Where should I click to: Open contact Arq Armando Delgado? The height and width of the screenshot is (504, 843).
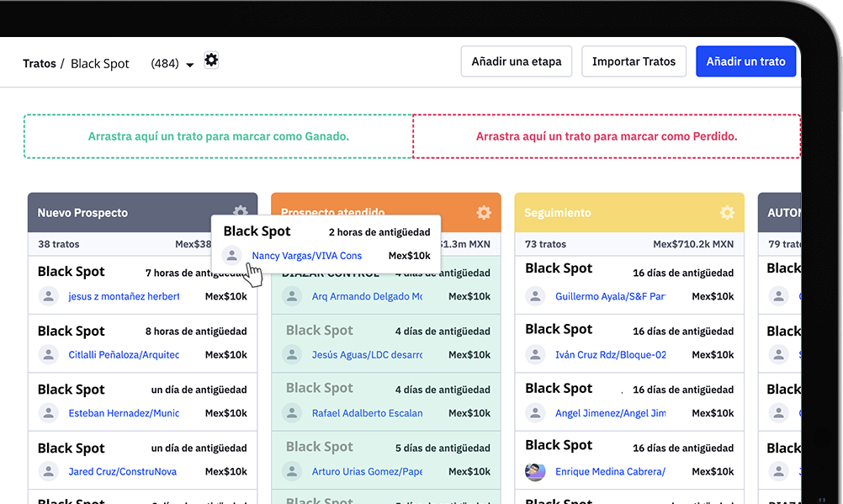tap(367, 296)
